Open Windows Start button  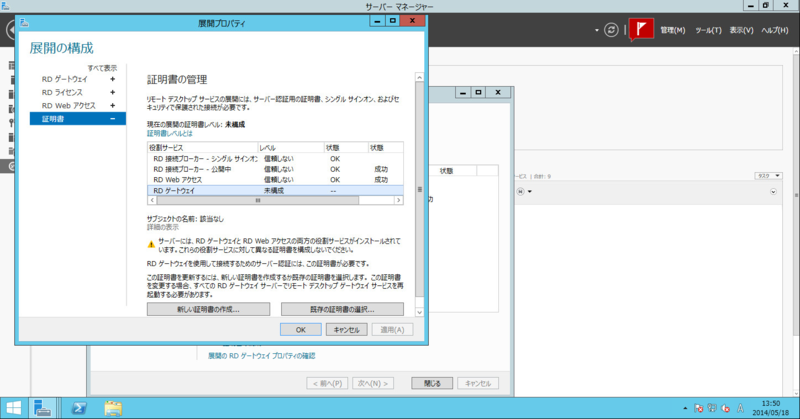13,408
